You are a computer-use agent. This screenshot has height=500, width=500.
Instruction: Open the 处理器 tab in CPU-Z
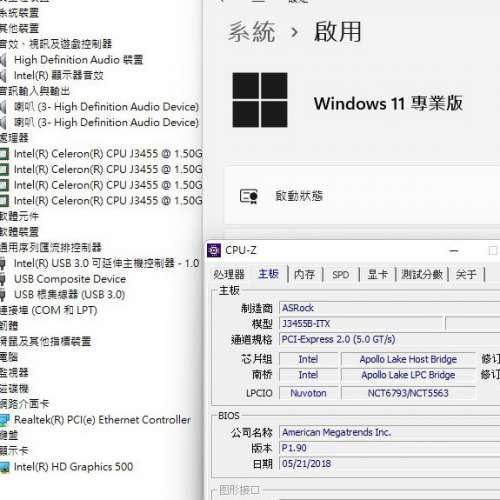pos(229,274)
